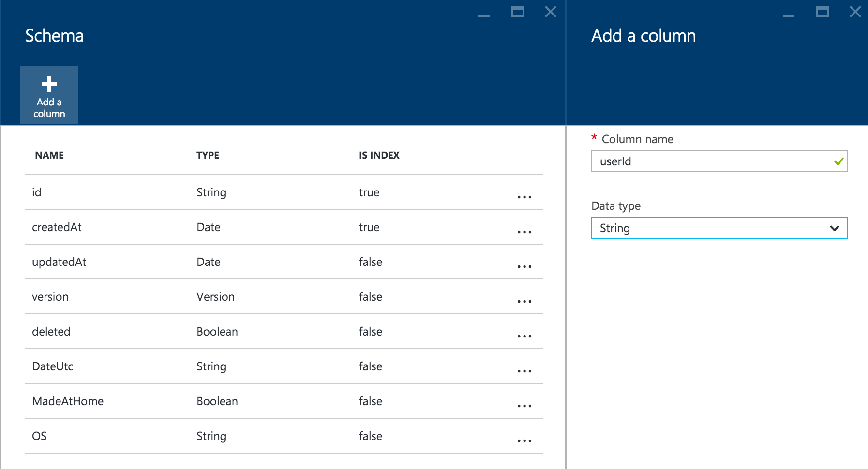Click the Add a column plus icon

click(49, 84)
